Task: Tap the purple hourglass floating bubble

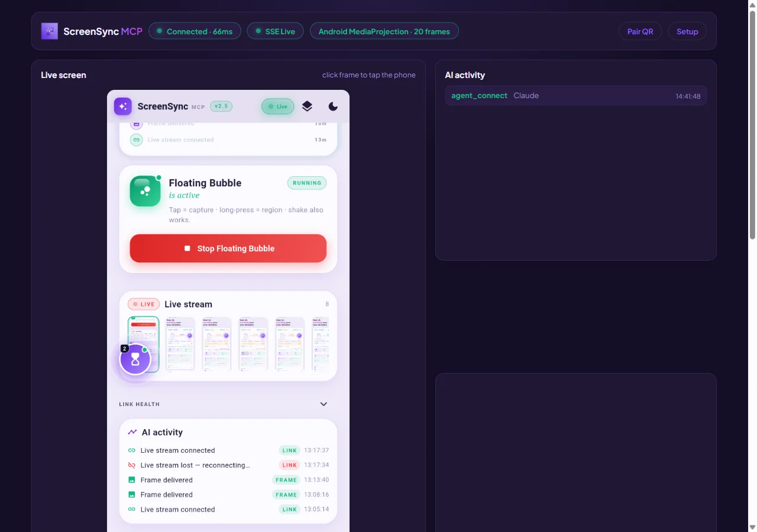Action: (135, 359)
